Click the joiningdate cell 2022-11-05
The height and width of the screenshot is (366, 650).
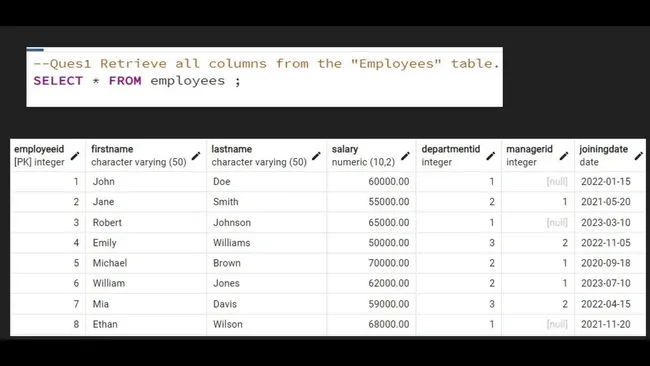(610, 243)
